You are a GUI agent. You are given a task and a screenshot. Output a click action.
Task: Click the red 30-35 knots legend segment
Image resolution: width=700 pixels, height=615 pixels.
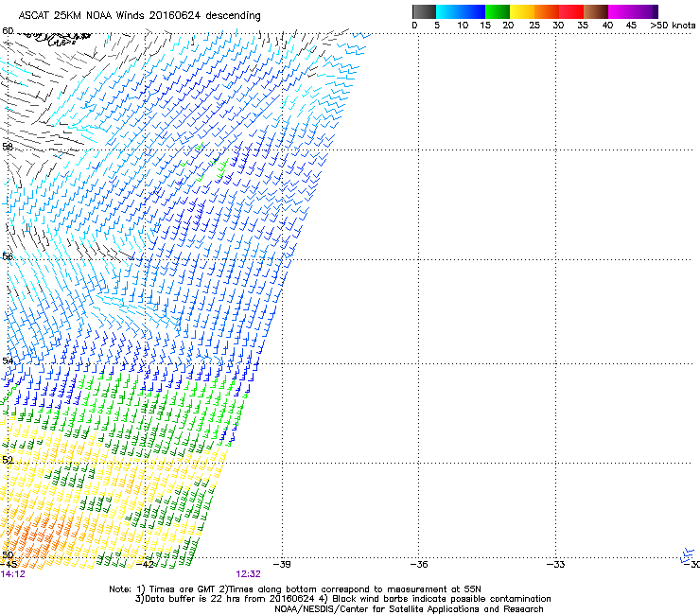pyautogui.click(x=571, y=11)
